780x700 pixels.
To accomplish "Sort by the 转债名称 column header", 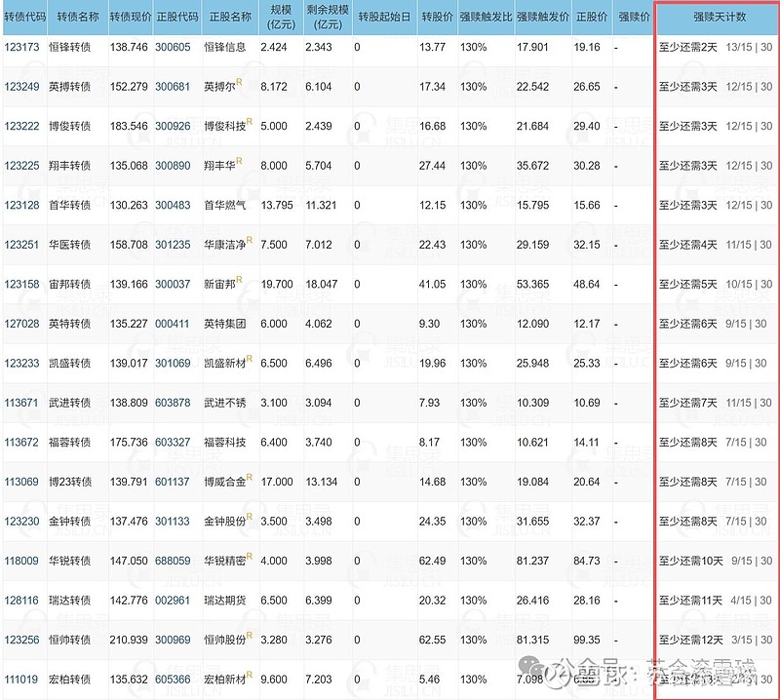I will pos(78,17).
